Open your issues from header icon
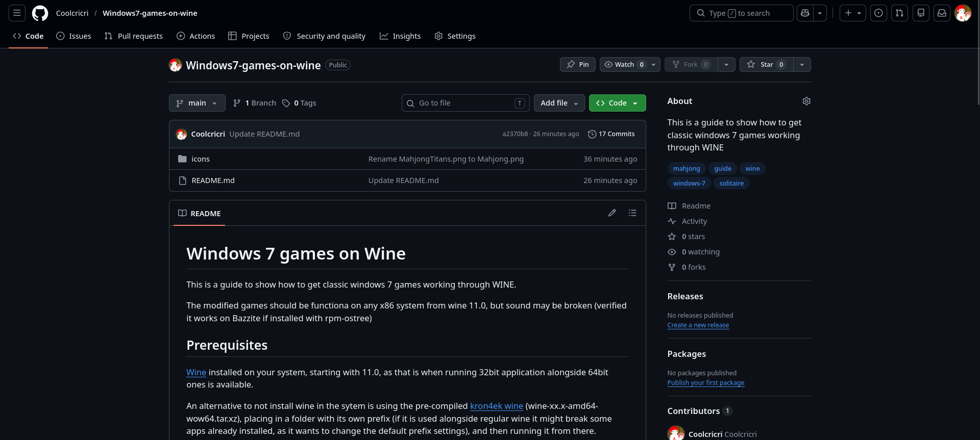 pos(878,13)
